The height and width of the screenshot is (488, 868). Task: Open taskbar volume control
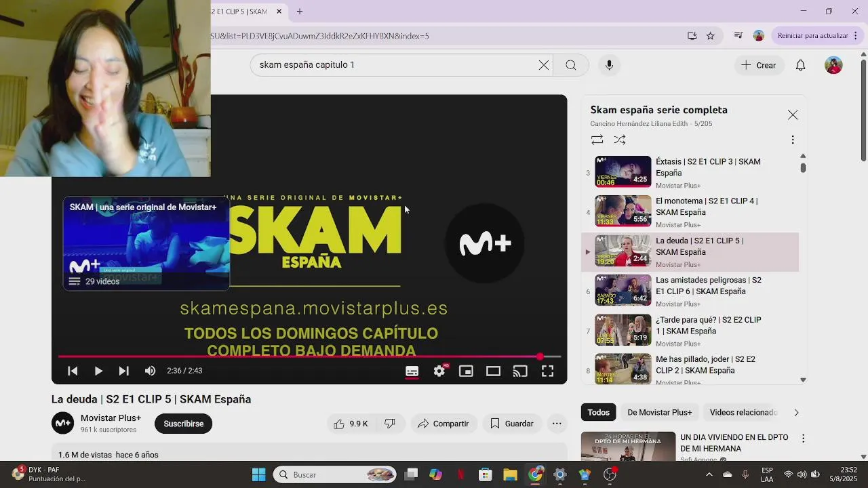[x=802, y=474]
